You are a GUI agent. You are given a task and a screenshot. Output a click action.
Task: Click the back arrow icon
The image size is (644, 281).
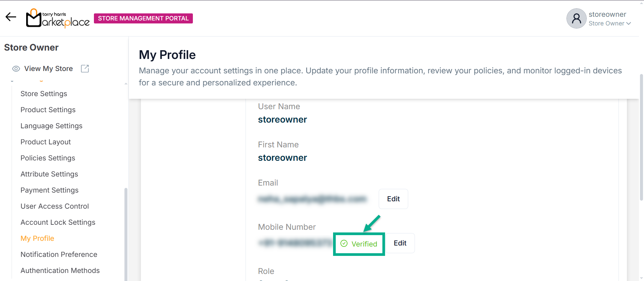pos(11,17)
